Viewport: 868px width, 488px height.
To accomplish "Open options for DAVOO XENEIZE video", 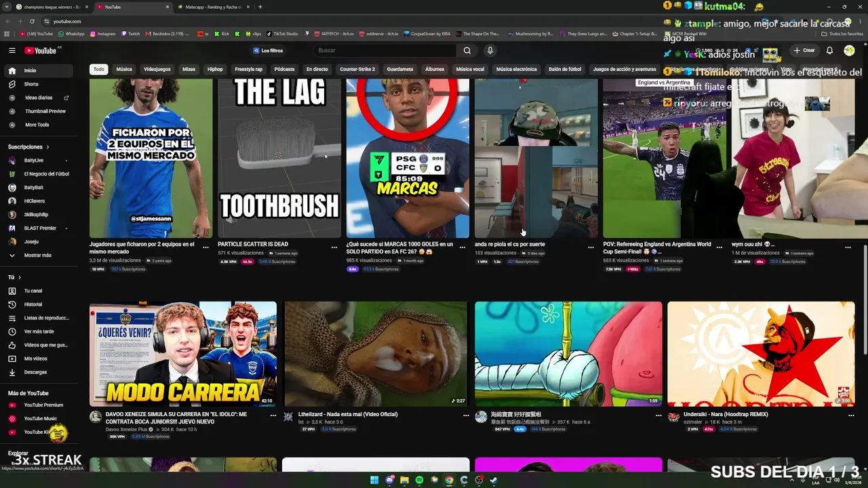I will 273,415.
